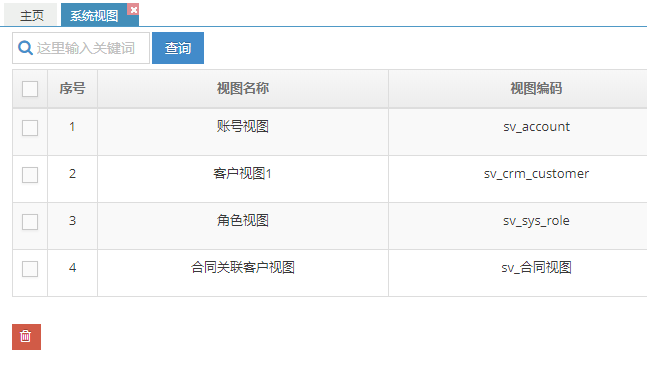This screenshot has height=383, width=647.
Task: Select the 客户视图1 name cell
Action: click(x=243, y=179)
